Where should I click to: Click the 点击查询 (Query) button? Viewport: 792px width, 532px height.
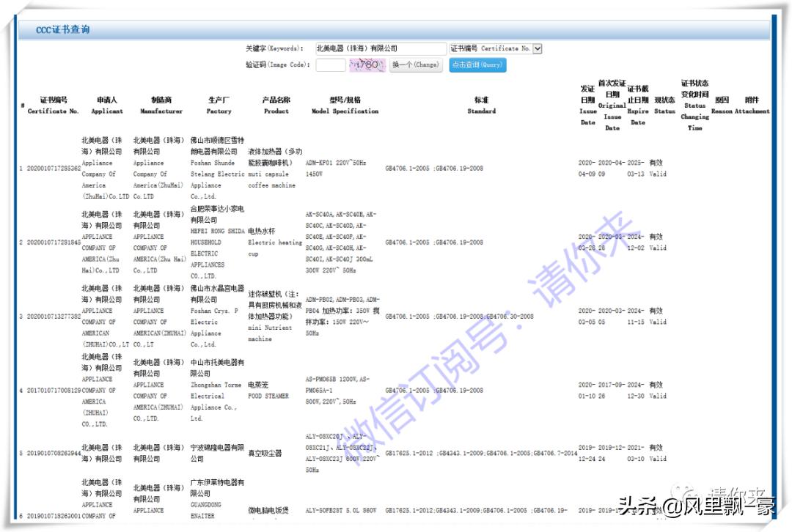click(477, 64)
